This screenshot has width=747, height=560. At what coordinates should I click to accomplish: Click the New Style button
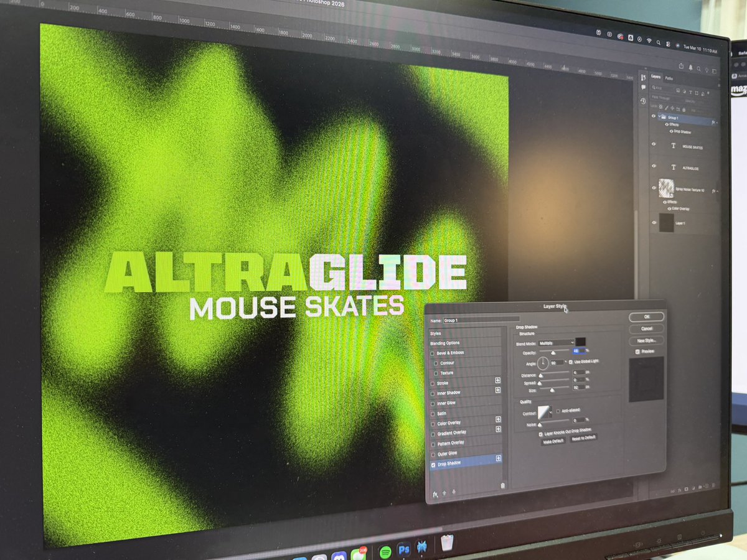pyautogui.click(x=646, y=340)
